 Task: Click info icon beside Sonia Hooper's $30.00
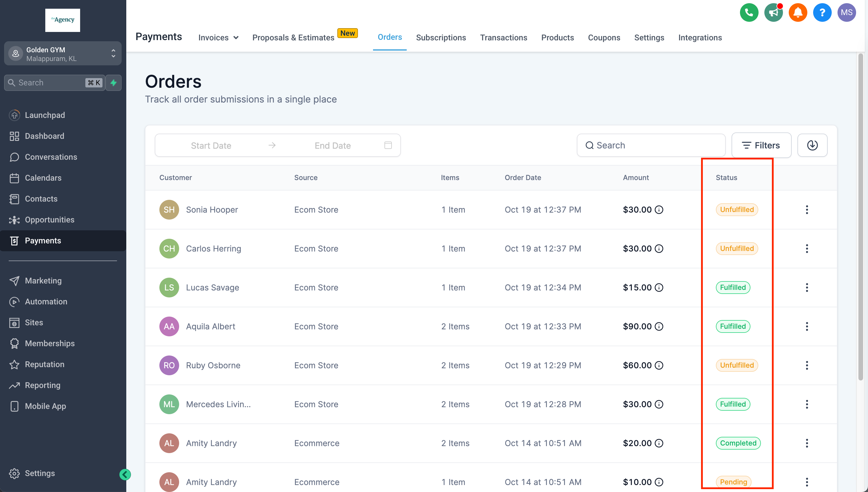click(659, 210)
